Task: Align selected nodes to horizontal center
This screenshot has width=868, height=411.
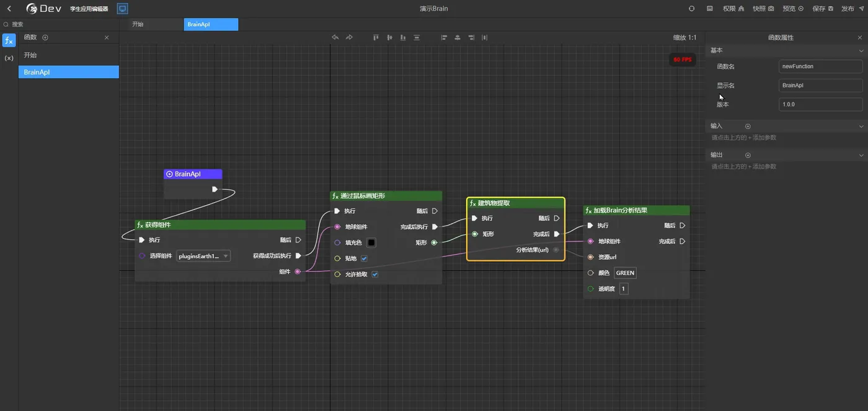Action: 458,38
